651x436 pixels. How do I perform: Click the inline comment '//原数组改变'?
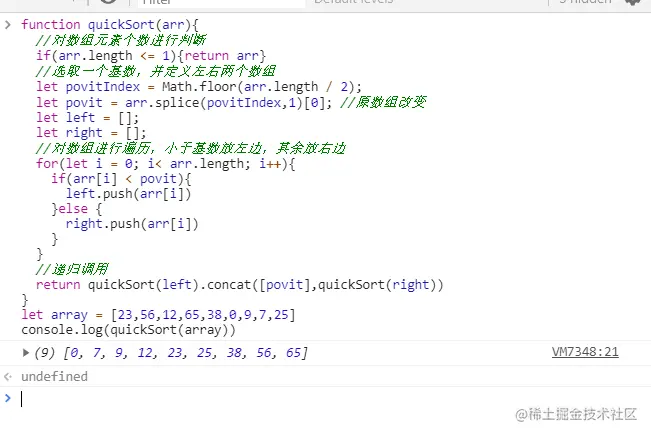tap(383, 102)
